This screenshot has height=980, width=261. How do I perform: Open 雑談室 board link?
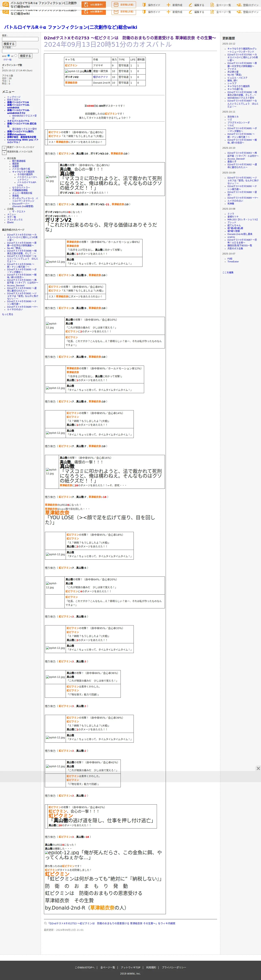click(x=15, y=164)
